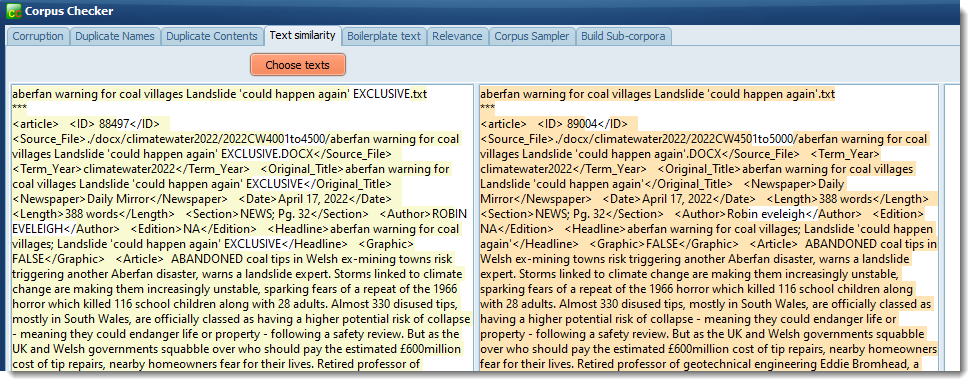The width and height of the screenshot is (975, 386).
Task: Open the Relevance tab
Action: pos(458,36)
